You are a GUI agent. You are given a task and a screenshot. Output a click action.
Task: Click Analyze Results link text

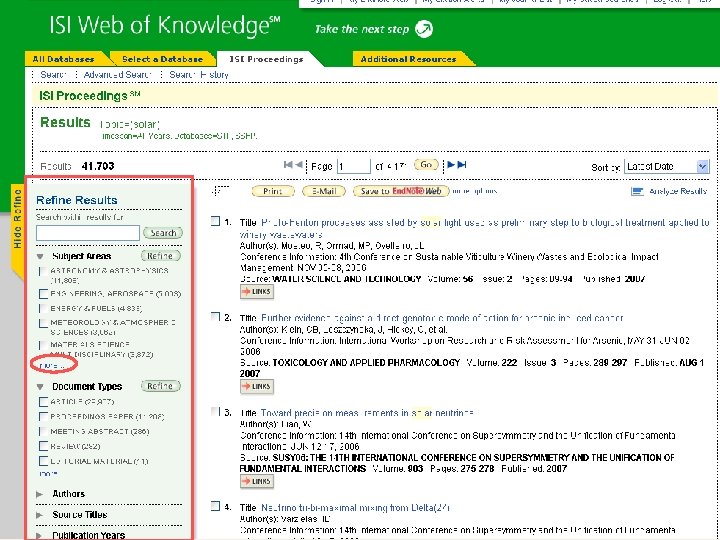[x=677, y=191]
